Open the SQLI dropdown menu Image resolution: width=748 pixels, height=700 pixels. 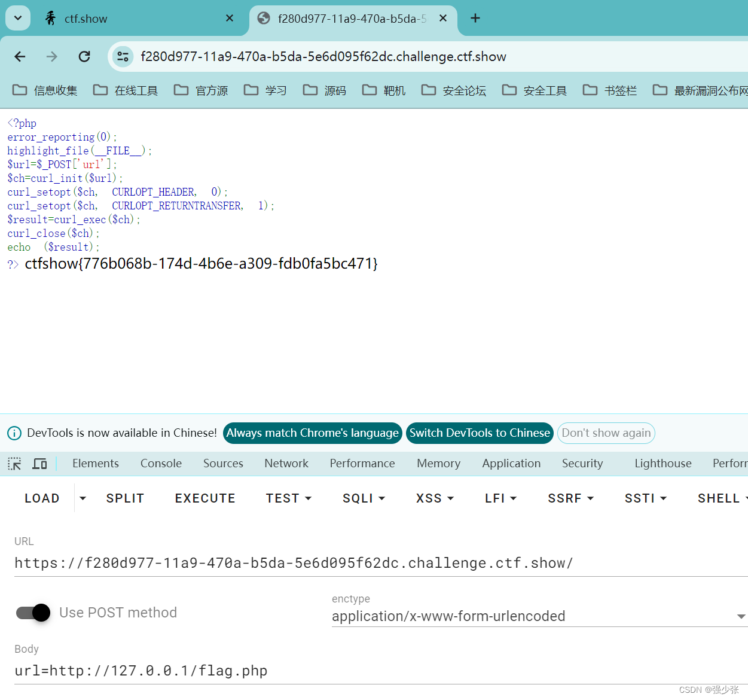[x=364, y=498]
